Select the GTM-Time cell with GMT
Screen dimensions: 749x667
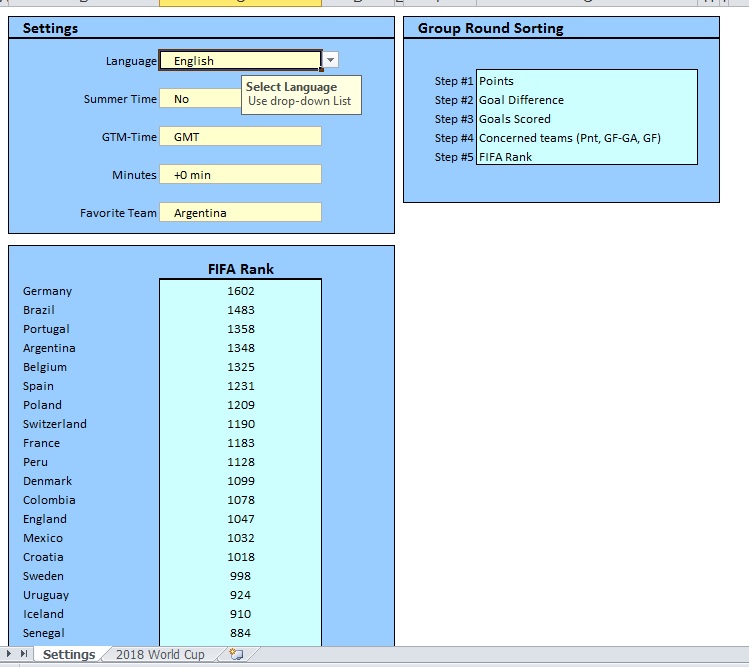240,137
